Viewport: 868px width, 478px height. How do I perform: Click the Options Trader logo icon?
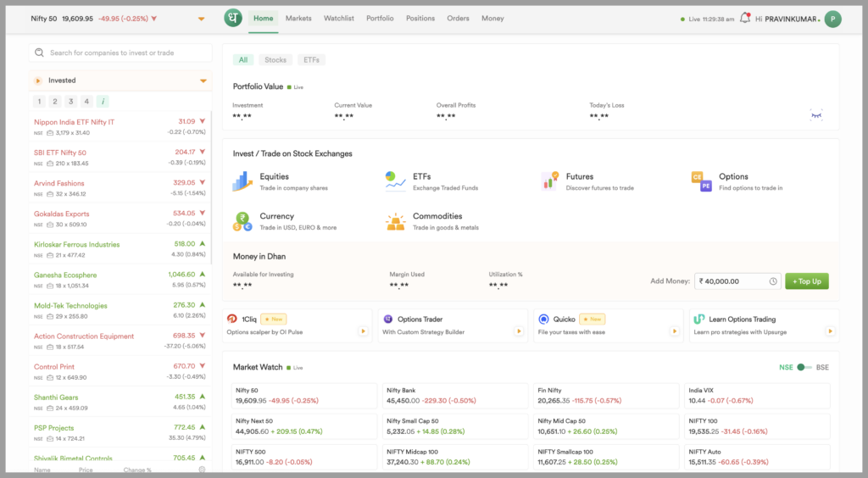click(x=388, y=319)
